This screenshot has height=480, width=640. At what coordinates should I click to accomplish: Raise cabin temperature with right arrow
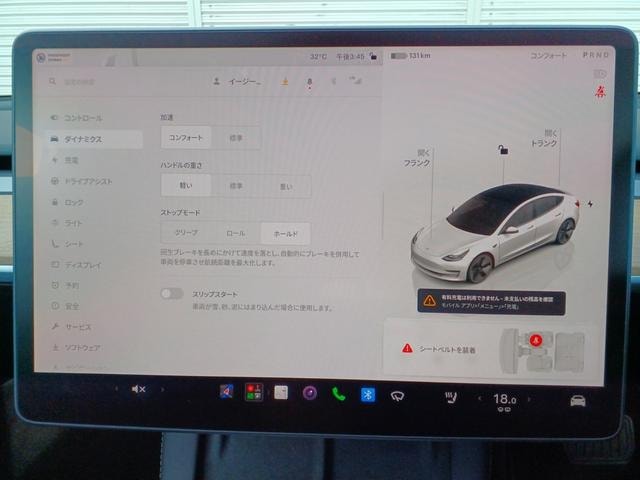[529, 400]
